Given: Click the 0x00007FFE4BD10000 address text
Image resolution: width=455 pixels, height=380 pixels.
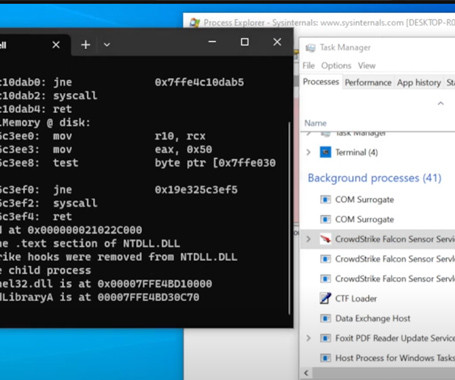Looking at the screenshot, I should 155,284.
